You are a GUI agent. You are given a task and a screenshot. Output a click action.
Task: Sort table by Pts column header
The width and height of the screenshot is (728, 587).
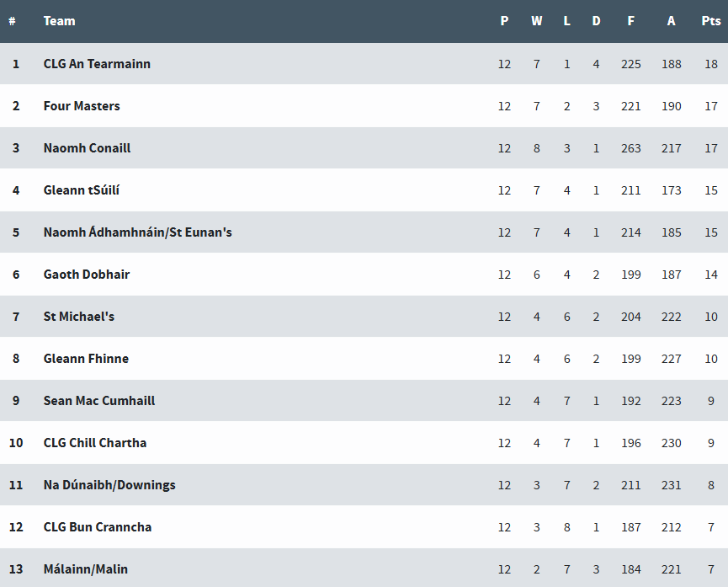coord(711,21)
